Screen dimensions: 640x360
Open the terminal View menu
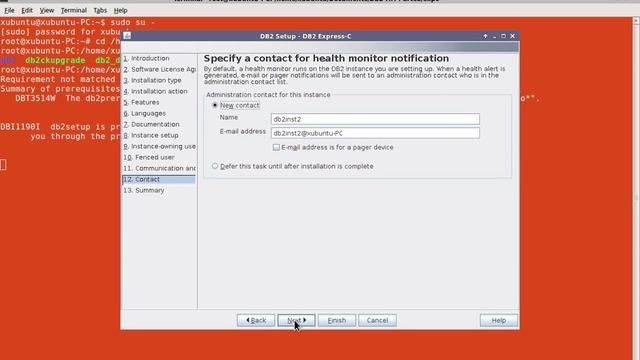point(47,10)
